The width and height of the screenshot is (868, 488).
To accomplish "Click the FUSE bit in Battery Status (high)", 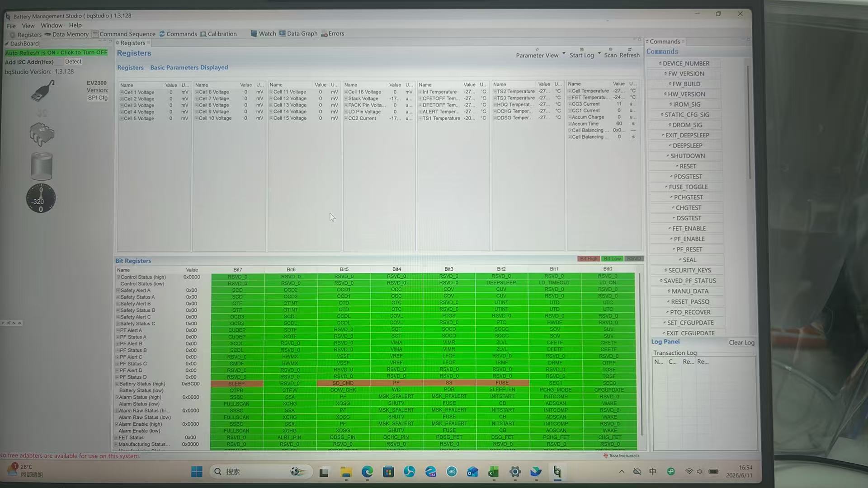I will [502, 383].
